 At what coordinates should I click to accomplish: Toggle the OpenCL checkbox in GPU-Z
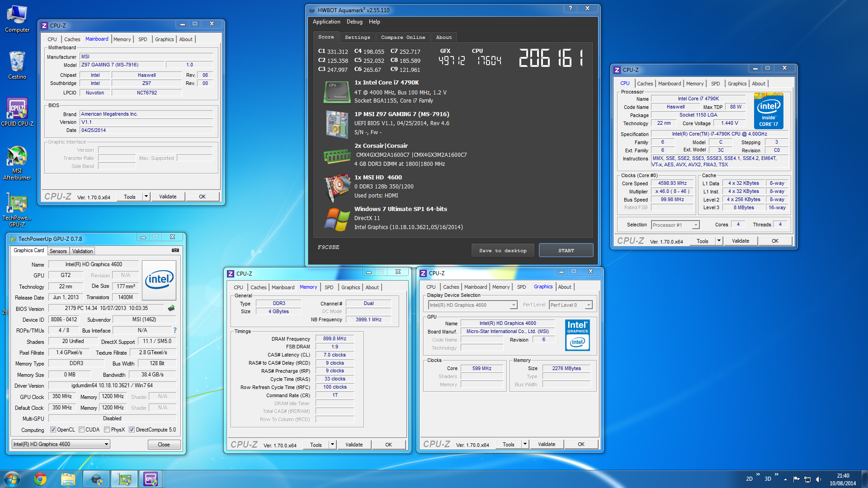pos(53,430)
